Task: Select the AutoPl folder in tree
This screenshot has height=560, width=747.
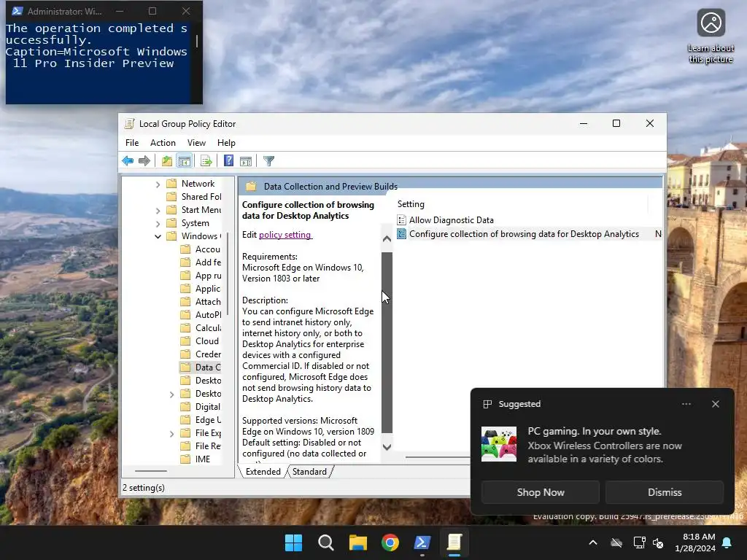Action: tap(208, 315)
